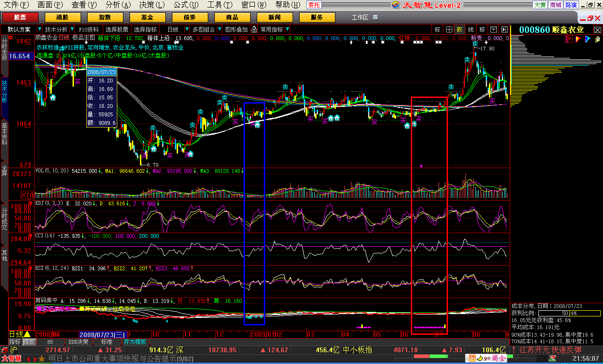Open the 工具(T) menu
This screenshot has height=364, width=603.
(220, 5)
